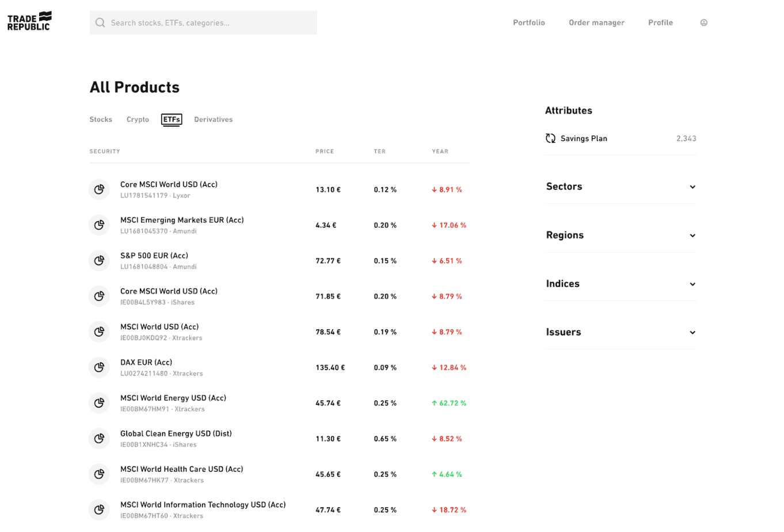Click price 13.10 €
The height and width of the screenshot is (532, 784).
click(328, 189)
